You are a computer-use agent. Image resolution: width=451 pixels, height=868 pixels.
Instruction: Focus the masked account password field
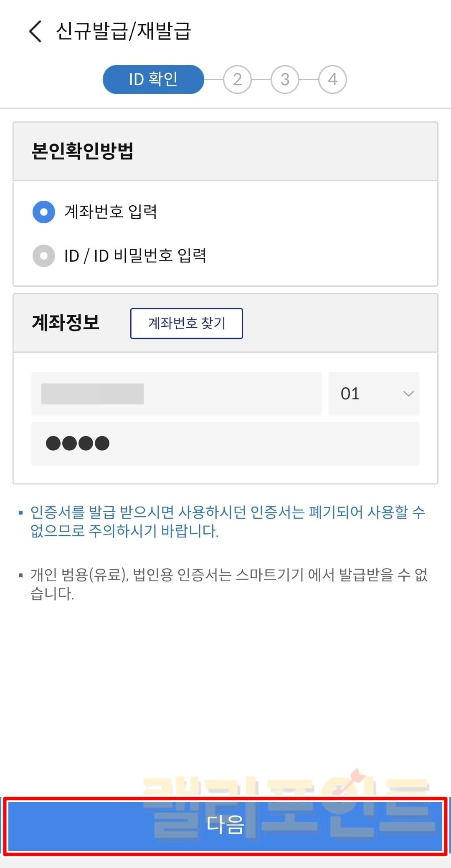point(225,444)
